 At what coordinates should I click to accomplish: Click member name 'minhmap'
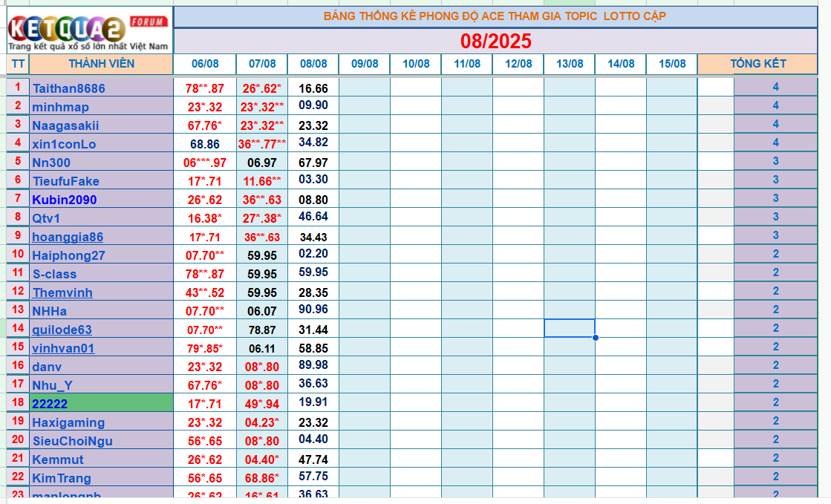(60, 107)
